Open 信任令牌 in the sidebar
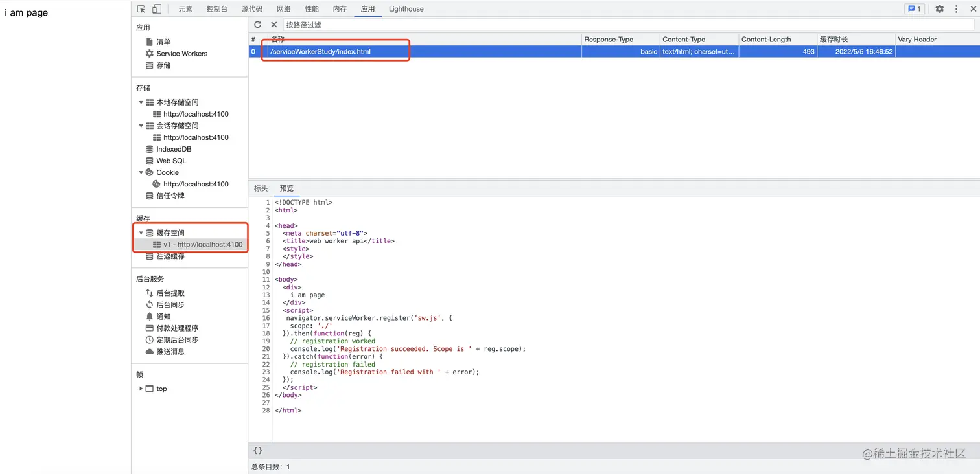The height and width of the screenshot is (474, 980). pos(170,196)
